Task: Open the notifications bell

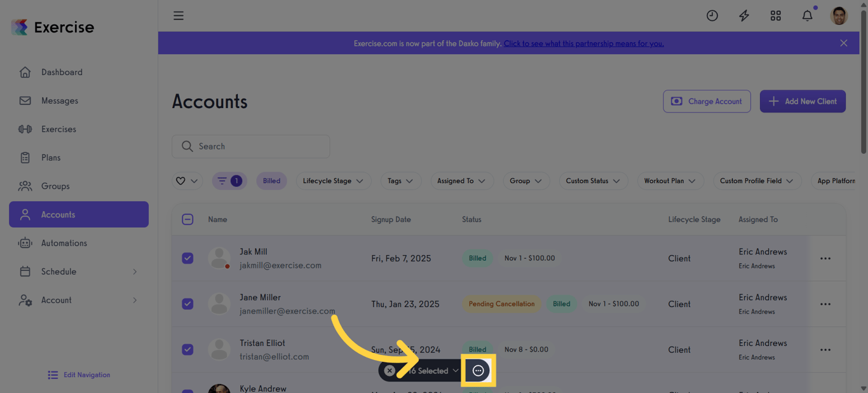Action: click(808, 15)
